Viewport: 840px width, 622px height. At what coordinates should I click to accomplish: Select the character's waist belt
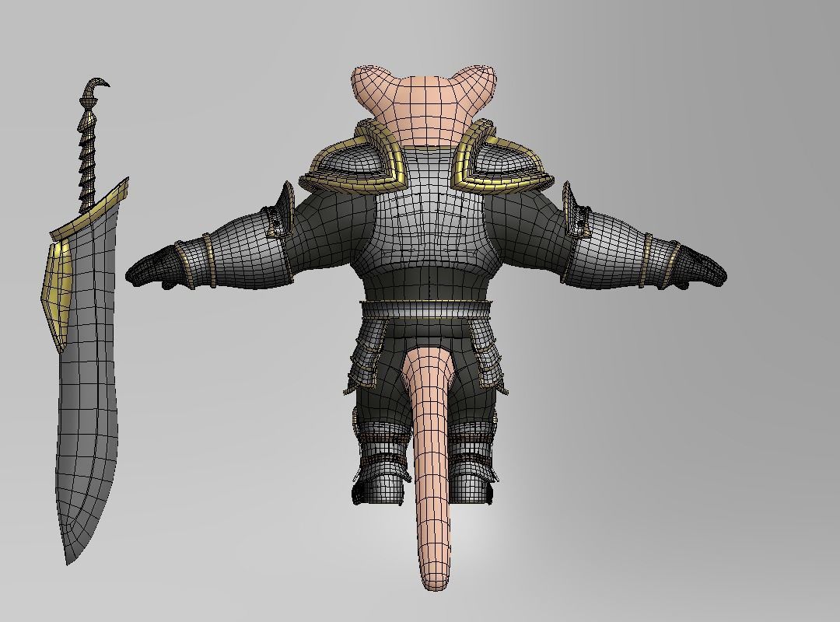point(425,310)
